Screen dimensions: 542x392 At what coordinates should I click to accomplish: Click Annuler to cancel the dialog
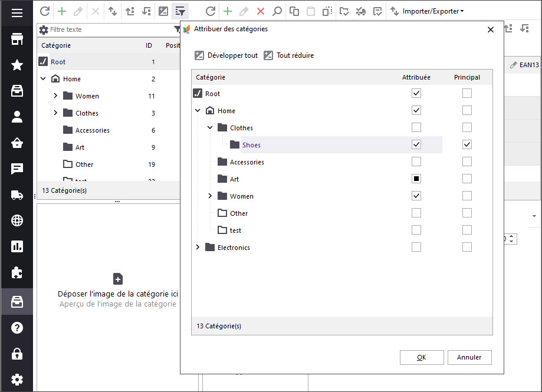click(469, 357)
